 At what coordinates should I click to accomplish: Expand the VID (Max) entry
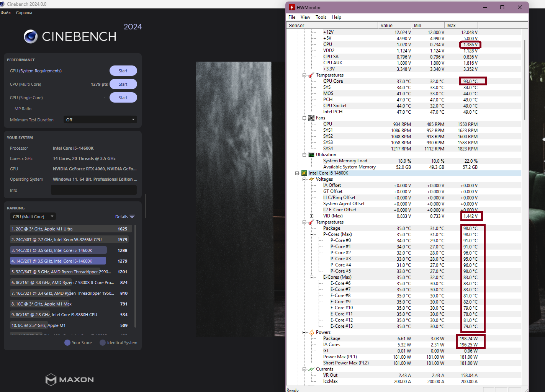point(312,216)
